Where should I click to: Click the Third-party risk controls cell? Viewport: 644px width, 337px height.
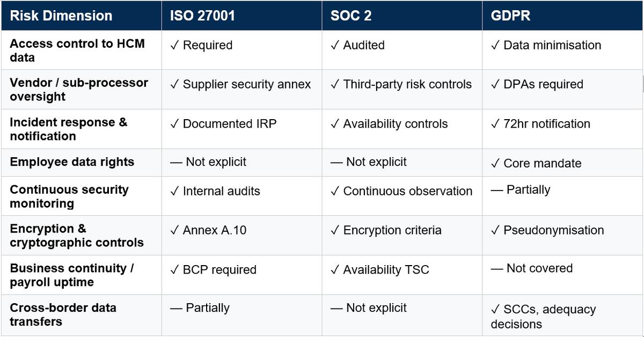point(402,89)
